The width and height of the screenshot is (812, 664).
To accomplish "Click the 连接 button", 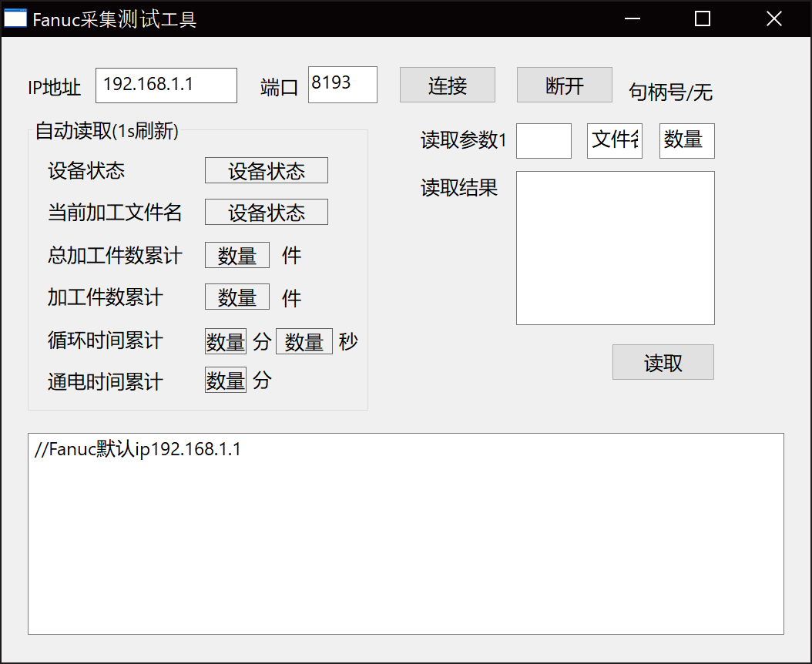I will (448, 85).
